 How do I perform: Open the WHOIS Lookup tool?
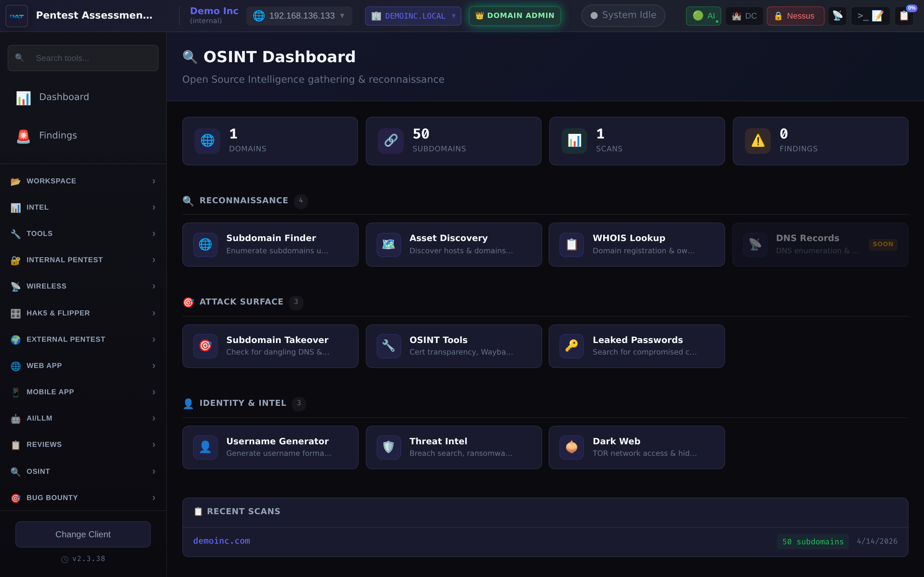click(636, 244)
